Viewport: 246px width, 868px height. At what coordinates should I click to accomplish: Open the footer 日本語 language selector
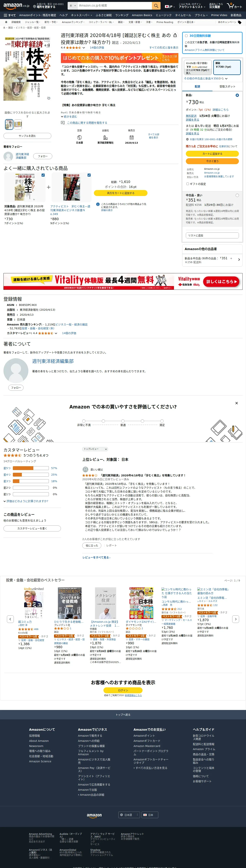(x=129, y=815)
